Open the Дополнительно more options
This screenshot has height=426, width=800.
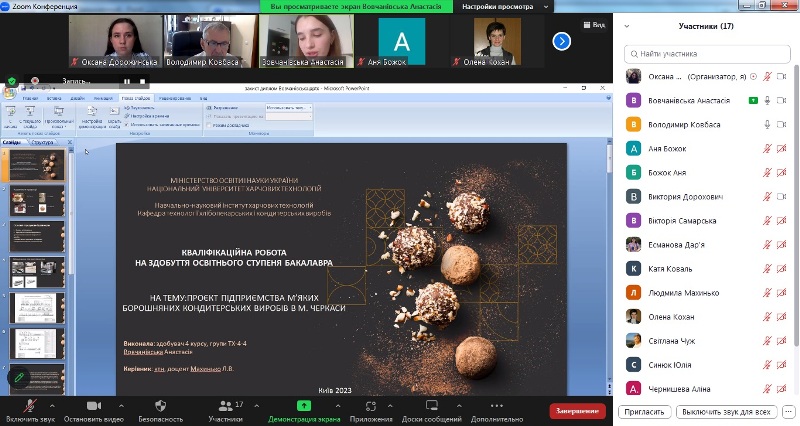[x=496, y=411]
